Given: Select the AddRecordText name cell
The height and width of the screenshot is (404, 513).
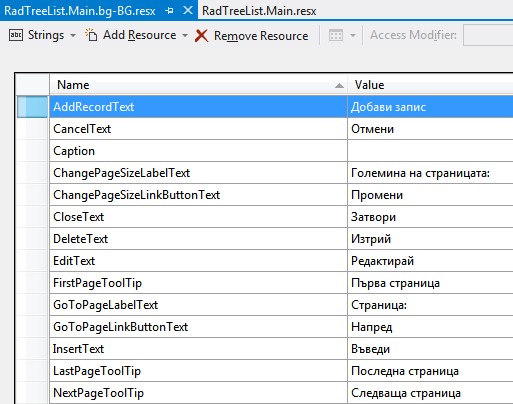Looking at the screenshot, I should click(x=198, y=107).
